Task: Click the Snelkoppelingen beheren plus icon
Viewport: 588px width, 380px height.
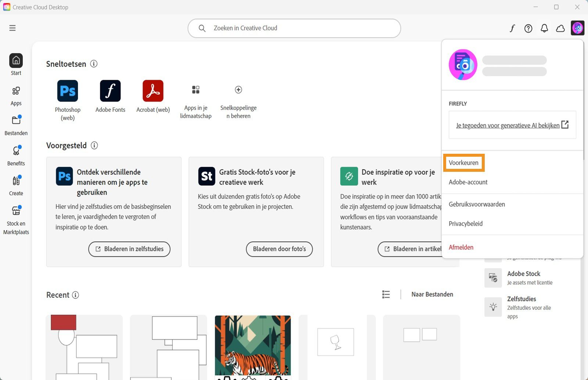Action: 238,89
